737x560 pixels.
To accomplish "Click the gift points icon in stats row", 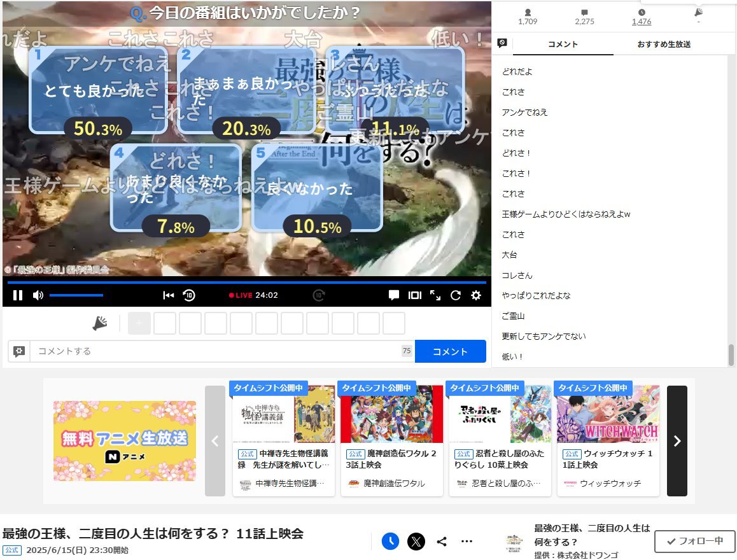I will coord(698,12).
